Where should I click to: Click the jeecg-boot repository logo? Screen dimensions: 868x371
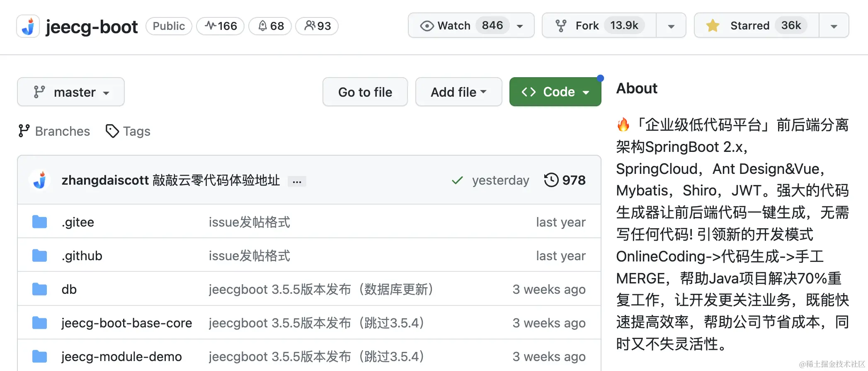pos(28,26)
